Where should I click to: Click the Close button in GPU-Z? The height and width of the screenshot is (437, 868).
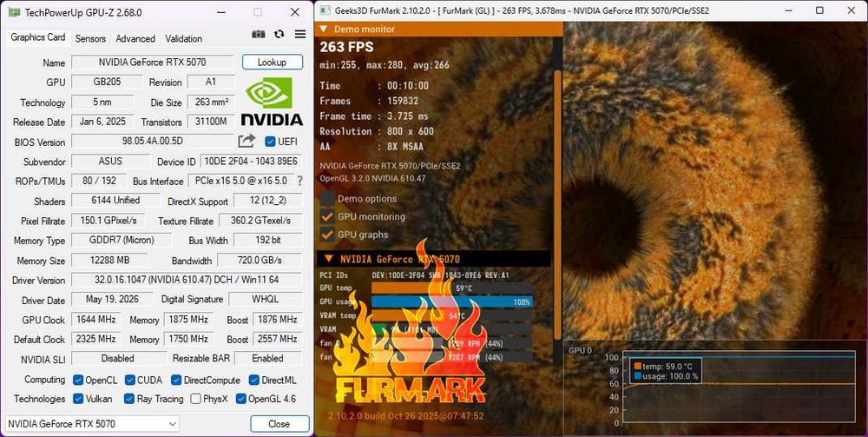(279, 424)
